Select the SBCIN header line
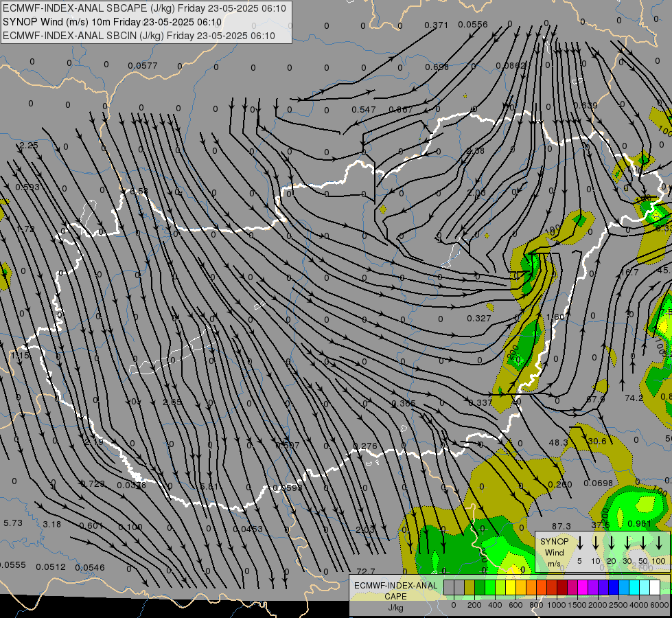Screen dimensions: 672x618 pyautogui.click(x=139, y=36)
